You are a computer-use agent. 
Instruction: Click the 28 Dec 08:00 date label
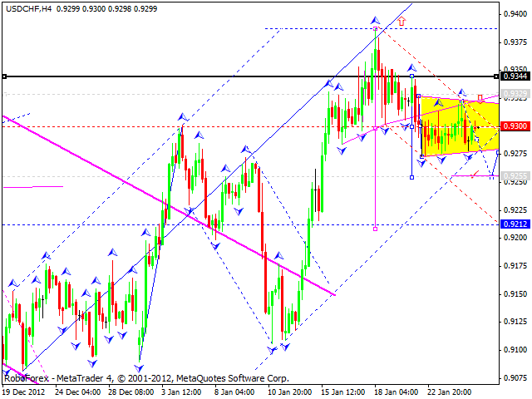(x=131, y=392)
